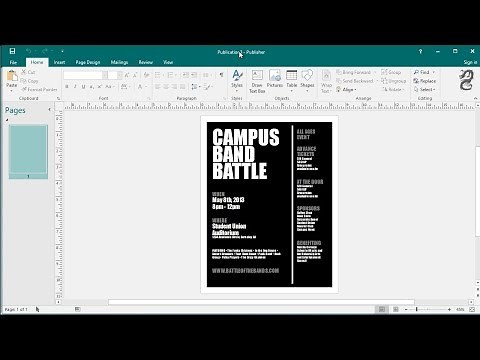The image size is (480, 360).
Task: Click Bring Forward
Action: coord(354,72)
